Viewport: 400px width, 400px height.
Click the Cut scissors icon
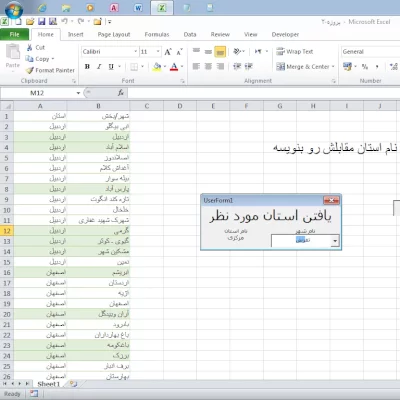pyautogui.click(x=30, y=47)
